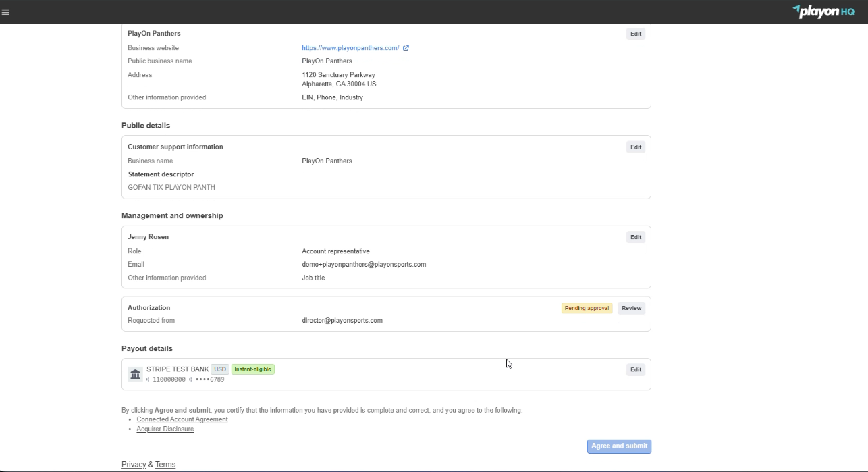Click the Management and ownership heading
The width and height of the screenshot is (868, 472).
(172, 215)
